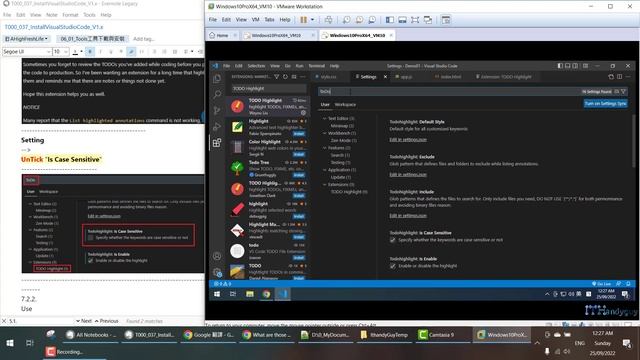The height and width of the screenshot is (360, 640).
Task: Install the Todo Tree extension
Action: pos(299,175)
